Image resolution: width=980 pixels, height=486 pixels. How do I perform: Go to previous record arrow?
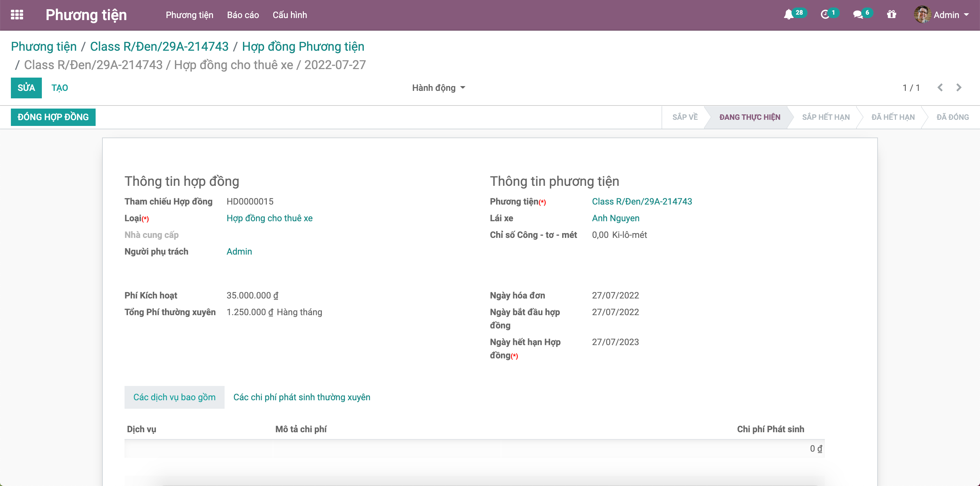click(940, 87)
